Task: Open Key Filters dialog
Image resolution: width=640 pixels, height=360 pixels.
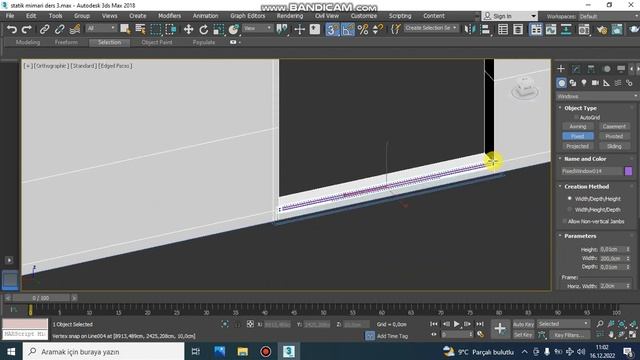Action: pyautogui.click(x=569, y=335)
